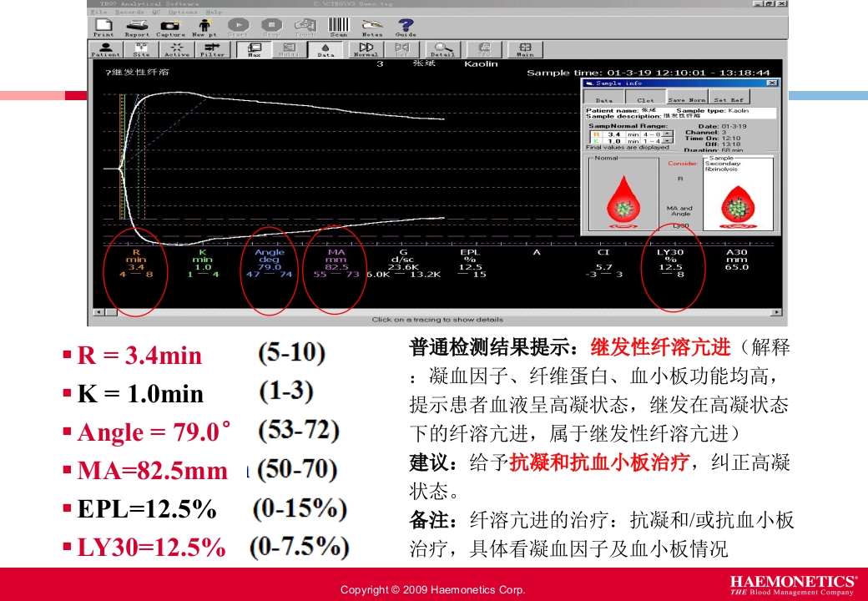Open the R range dropdown arrow
This screenshot has height=601, width=868.
coord(667,133)
